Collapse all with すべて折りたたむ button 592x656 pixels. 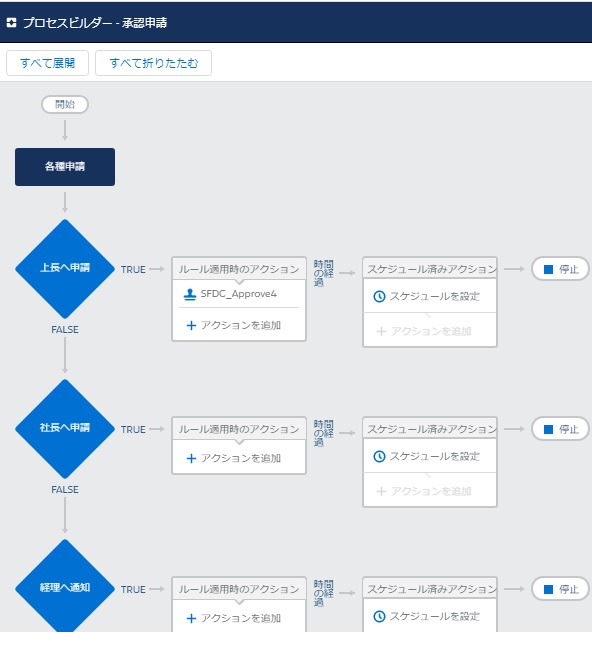[x=153, y=63]
